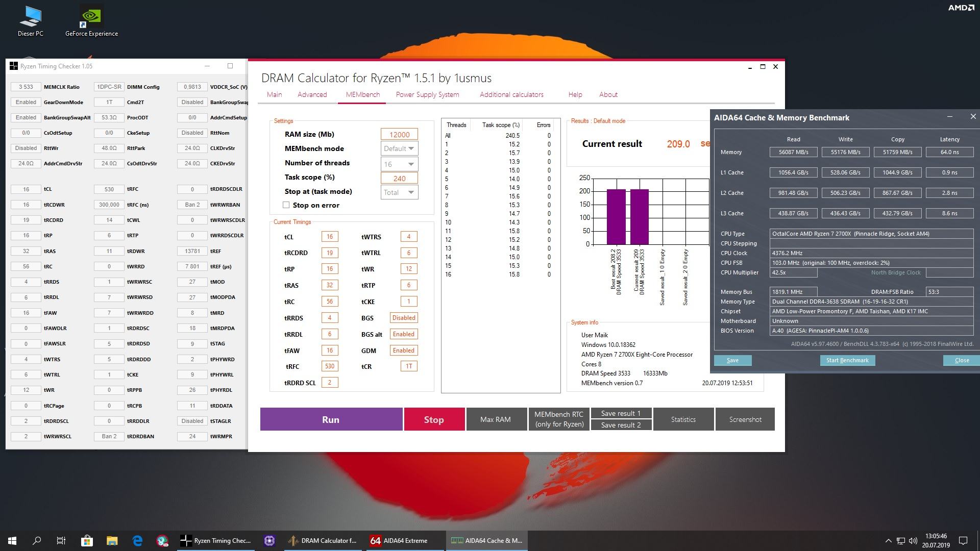Open Microsoft Store from the taskbar
The image size is (980, 551).
(87, 540)
